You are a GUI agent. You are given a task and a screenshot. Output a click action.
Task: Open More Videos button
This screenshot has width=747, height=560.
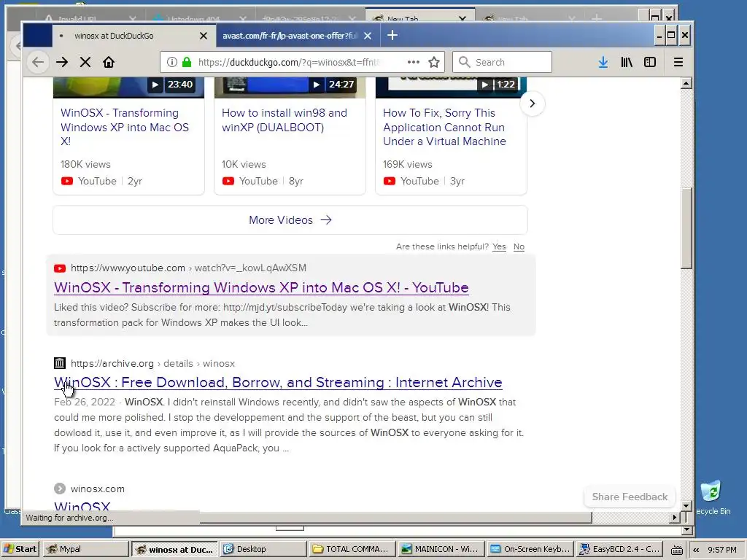click(290, 220)
